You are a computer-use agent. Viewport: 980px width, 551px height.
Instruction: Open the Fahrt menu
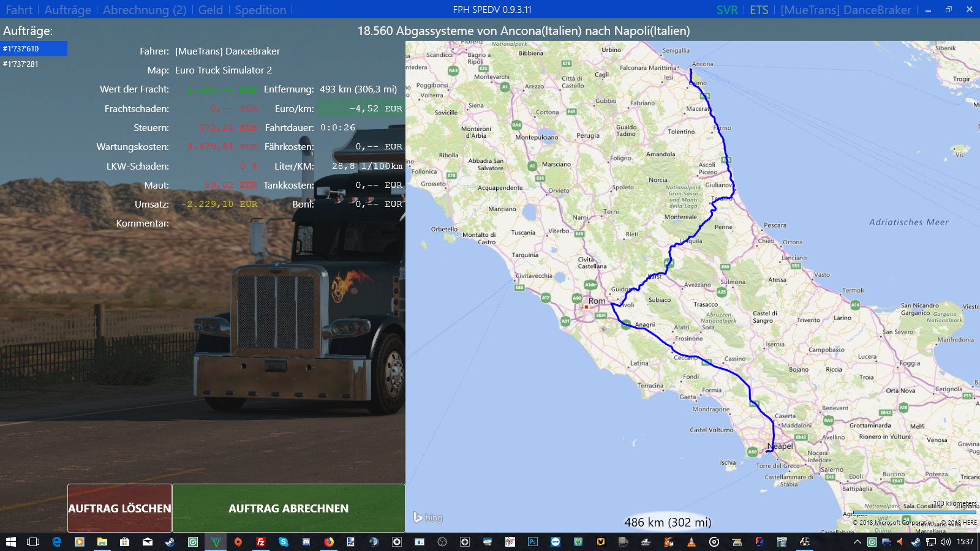pos(19,10)
